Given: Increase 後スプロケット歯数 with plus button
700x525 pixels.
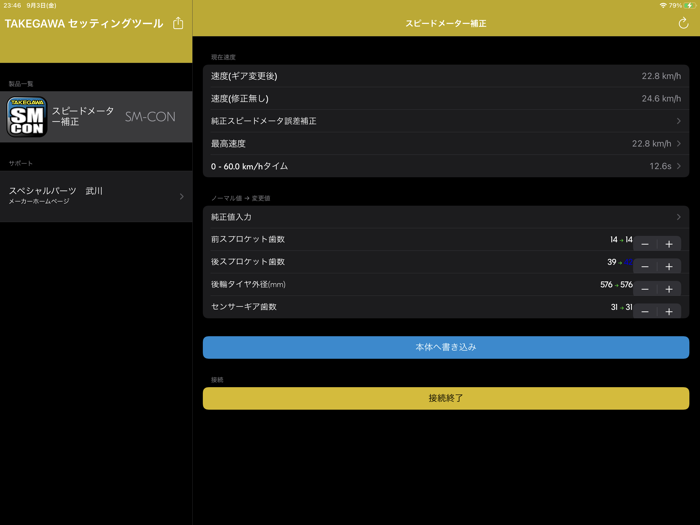Looking at the screenshot, I should 669,267.
